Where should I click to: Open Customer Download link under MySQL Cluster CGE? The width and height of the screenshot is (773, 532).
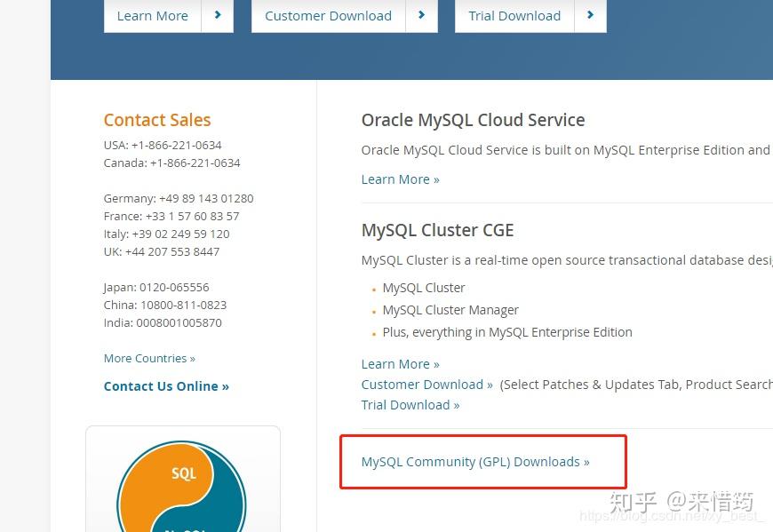(x=426, y=385)
